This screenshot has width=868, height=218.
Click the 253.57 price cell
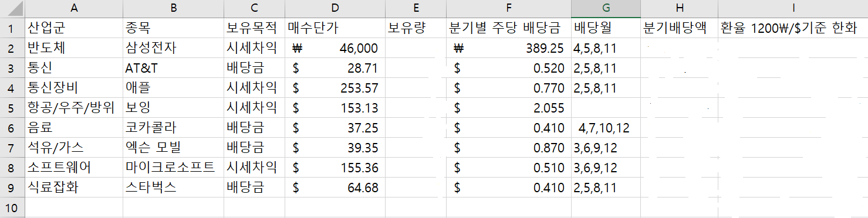pyautogui.click(x=335, y=87)
